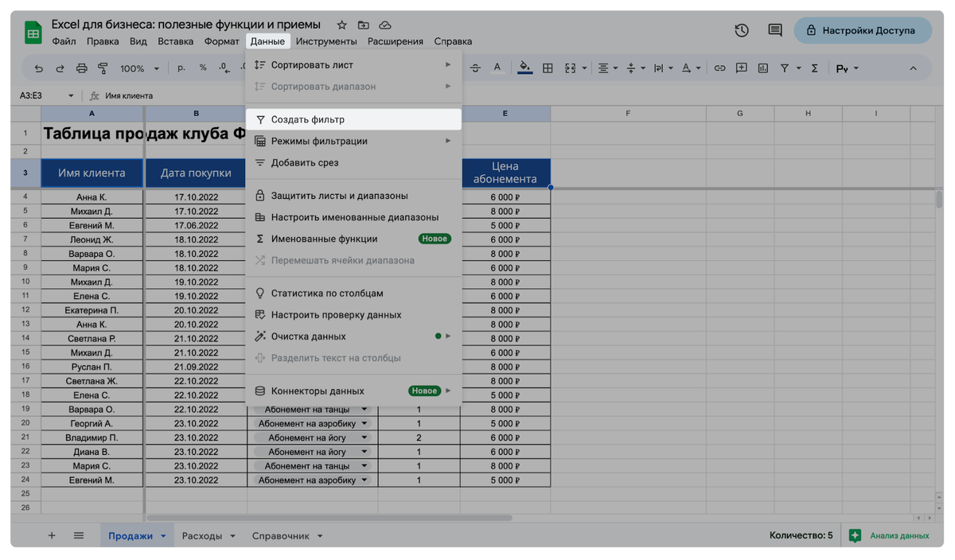Viewport: 955px width, 560px height.
Task: Open Сортировать лист submenu
Action: click(x=353, y=64)
